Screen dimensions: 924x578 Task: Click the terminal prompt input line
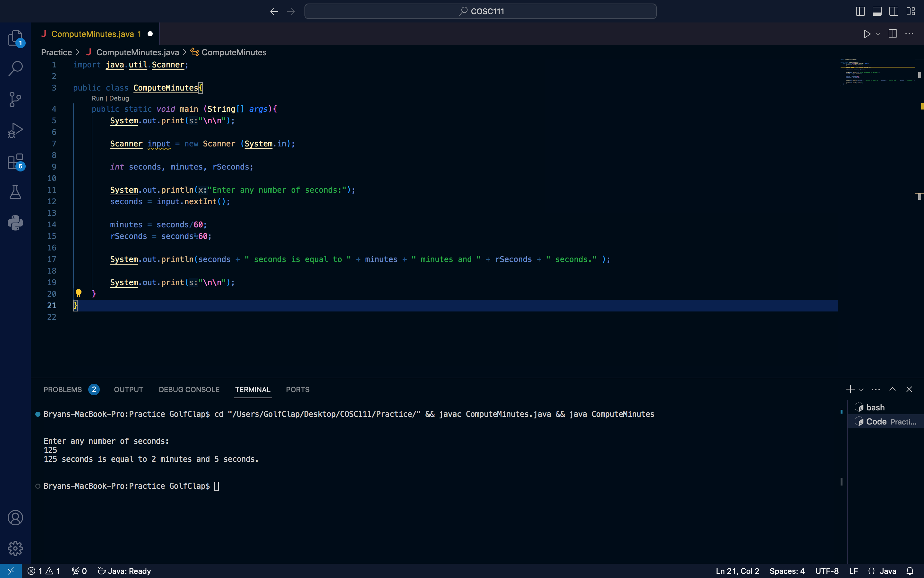[217, 486]
